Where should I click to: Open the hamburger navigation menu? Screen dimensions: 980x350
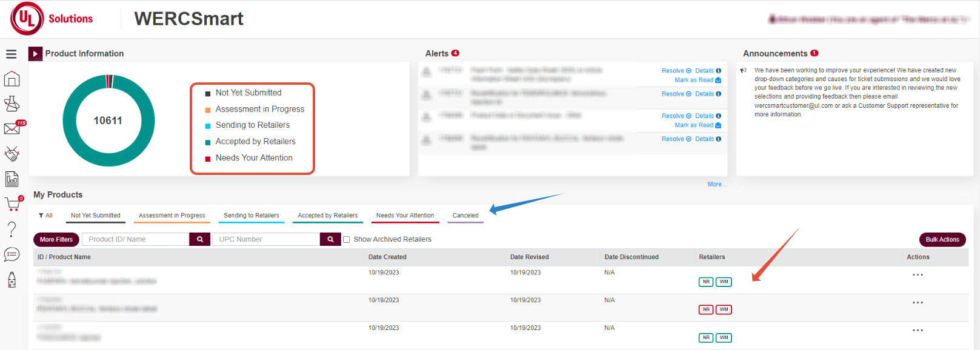tap(11, 54)
